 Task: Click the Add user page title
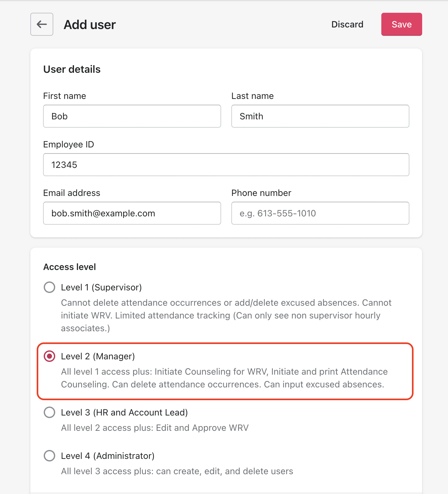[90, 25]
